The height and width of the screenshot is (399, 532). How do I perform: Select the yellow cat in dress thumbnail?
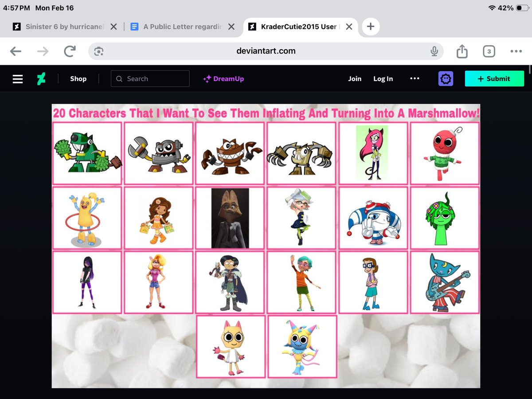(x=230, y=347)
